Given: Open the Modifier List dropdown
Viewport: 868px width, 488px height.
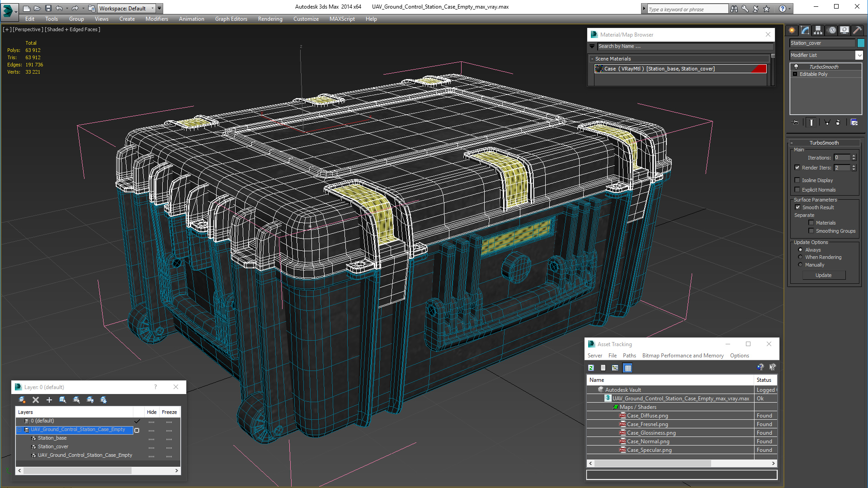Looking at the screenshot, I should point(859,55).
